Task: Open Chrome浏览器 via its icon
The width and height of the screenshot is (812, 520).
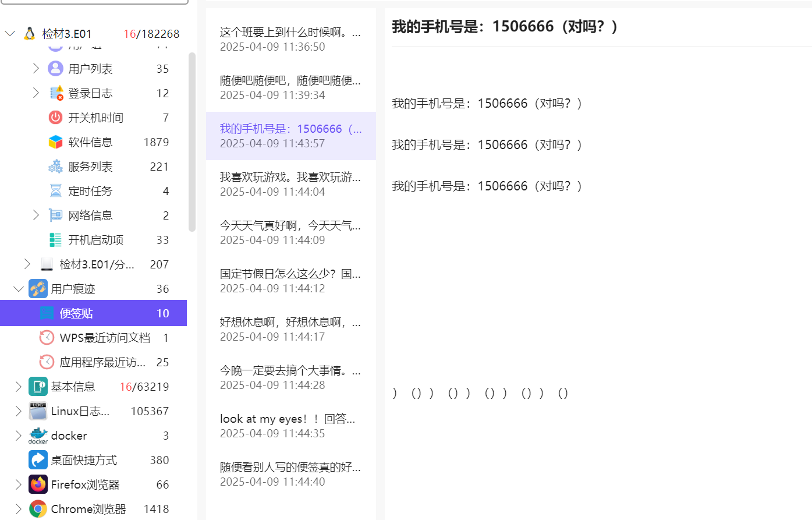Action: coord(37,508)
